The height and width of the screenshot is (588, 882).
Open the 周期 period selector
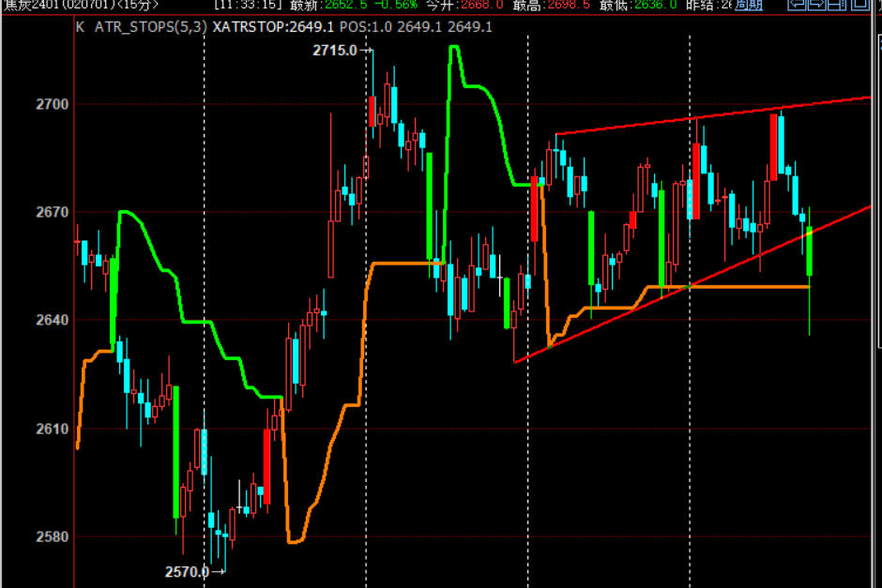(749, 5)
